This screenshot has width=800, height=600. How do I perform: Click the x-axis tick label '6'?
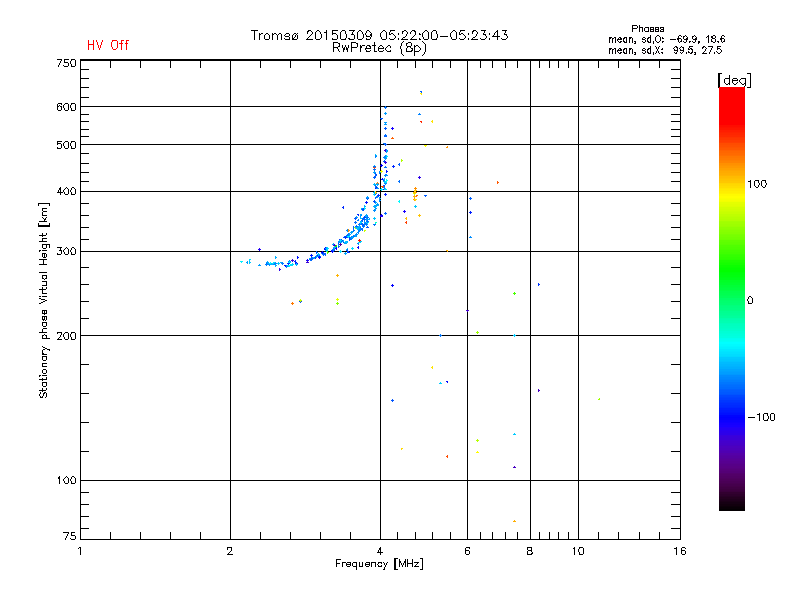467,551
